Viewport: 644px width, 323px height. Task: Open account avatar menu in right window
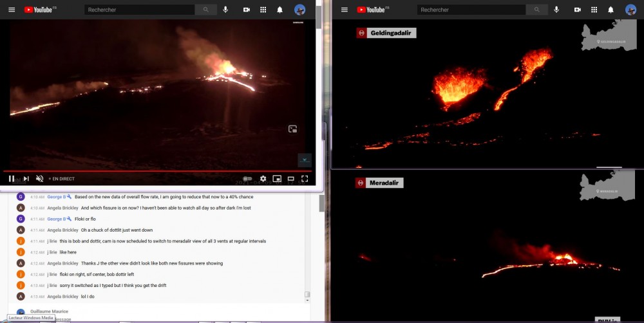pos(630,10)
